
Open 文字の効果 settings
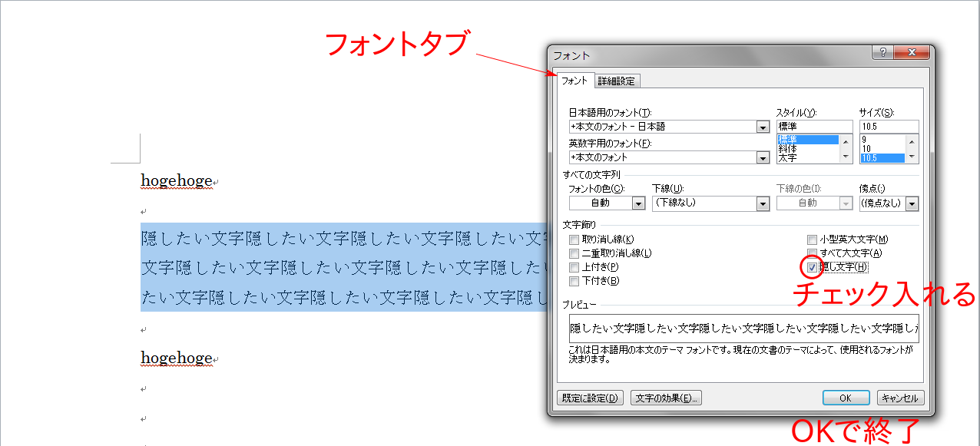pos(666,398)
